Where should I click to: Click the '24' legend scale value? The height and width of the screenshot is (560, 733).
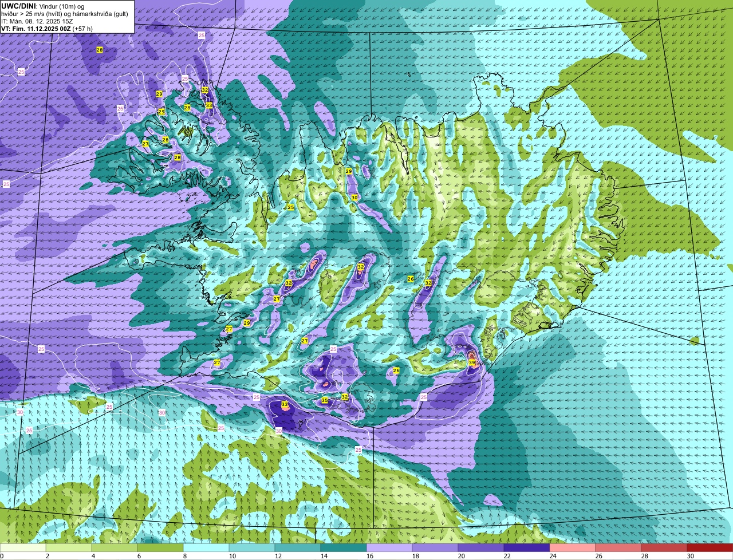tap(553, 556)
